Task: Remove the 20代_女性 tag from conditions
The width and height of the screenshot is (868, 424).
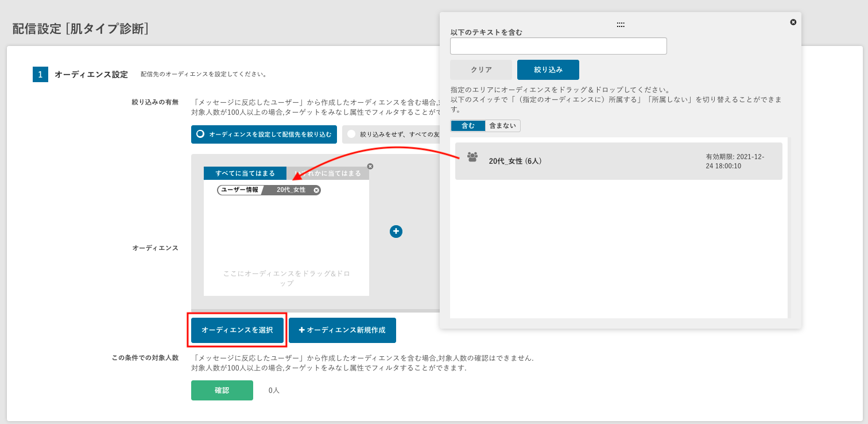Action: [x=316, y=190]
